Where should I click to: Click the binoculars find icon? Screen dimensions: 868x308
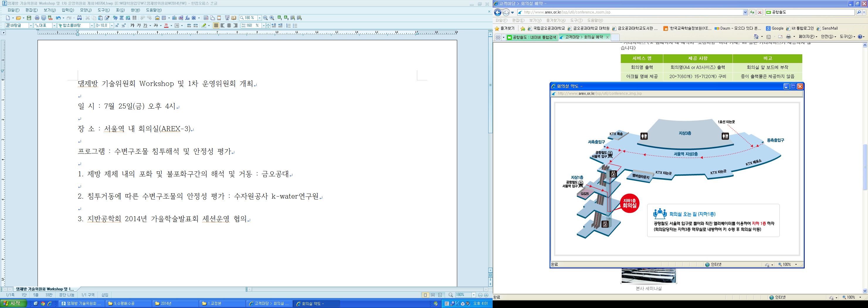tap(79, 18)
